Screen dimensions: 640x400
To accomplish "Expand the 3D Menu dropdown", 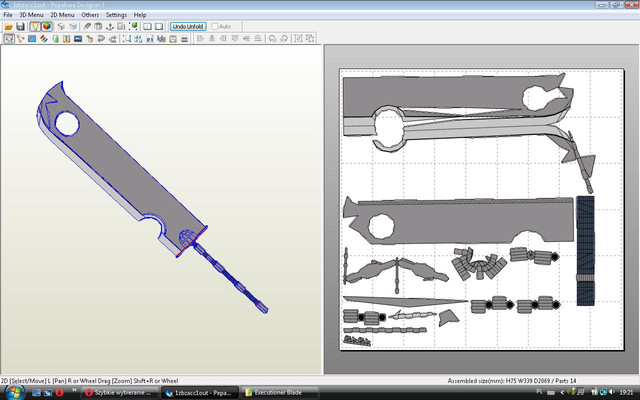I will pyautogui.click(x=30, y=15).
